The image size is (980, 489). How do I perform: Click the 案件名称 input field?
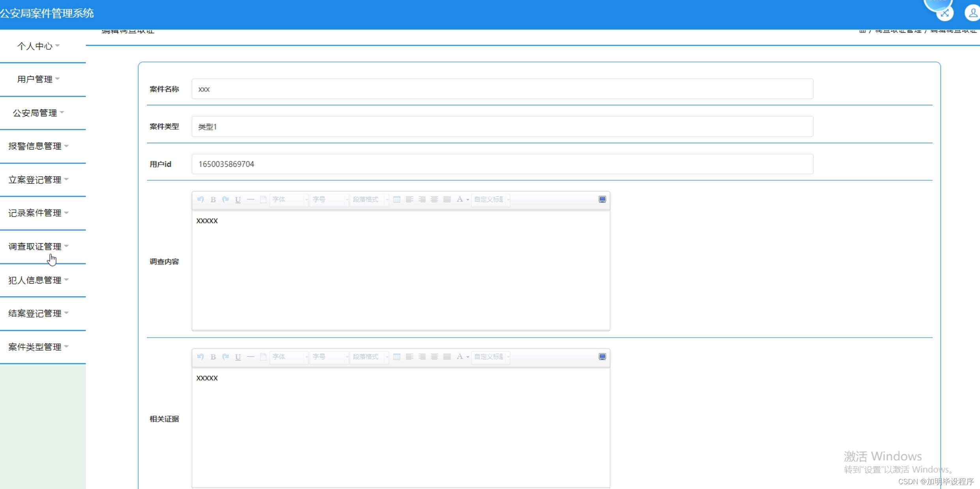[x=502, y=89]
